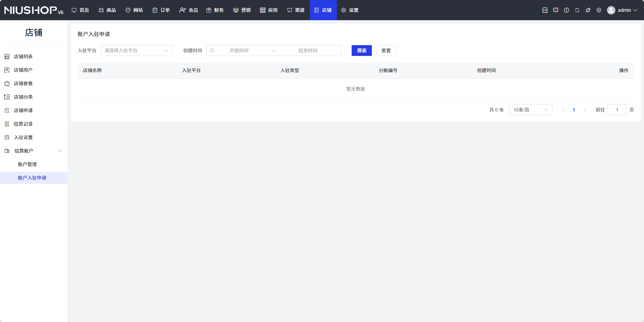Click the 开始时间 start date field

pyautogui.click(x=239, y=51)
